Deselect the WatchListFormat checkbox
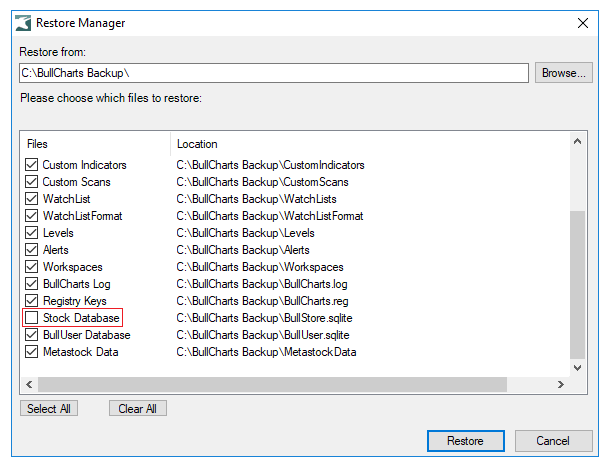Screen dimensions: 616x473 (31, 216)
